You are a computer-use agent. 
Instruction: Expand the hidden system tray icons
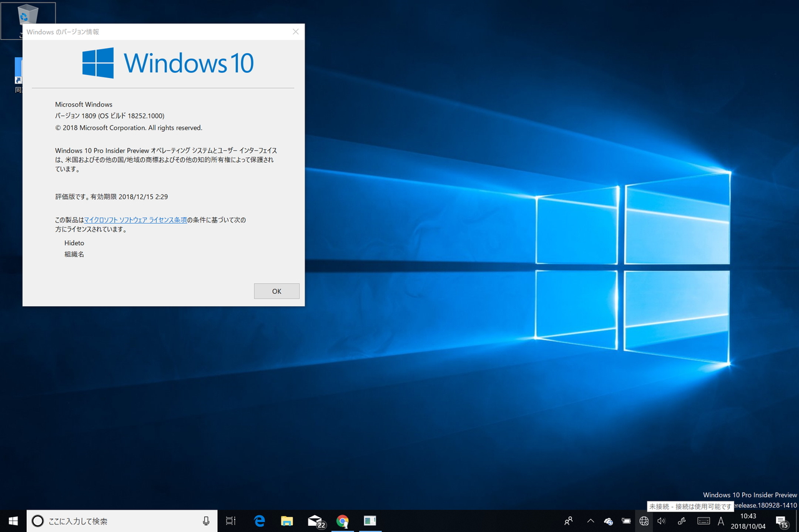coord(591,521)
